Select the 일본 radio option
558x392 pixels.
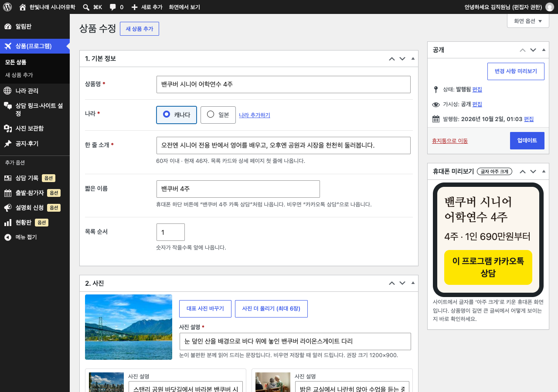click(x=218, y=115)
